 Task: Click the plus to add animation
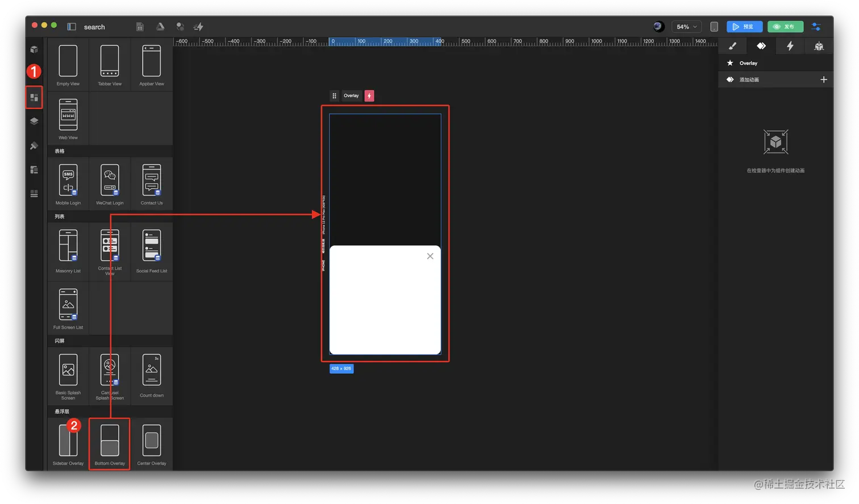824,79
